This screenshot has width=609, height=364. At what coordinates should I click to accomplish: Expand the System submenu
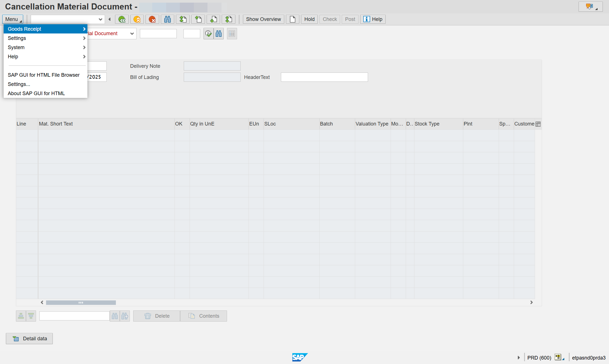coord(46,47)
